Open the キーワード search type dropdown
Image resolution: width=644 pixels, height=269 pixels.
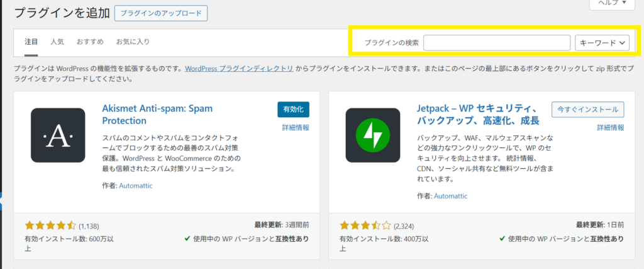(602, 43)
